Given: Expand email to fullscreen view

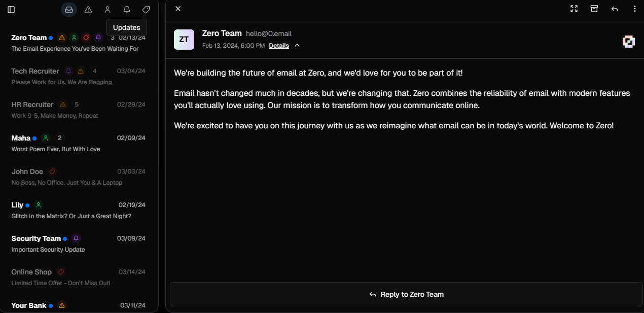Looking at the screenshot, I should [x=574, y=9].
